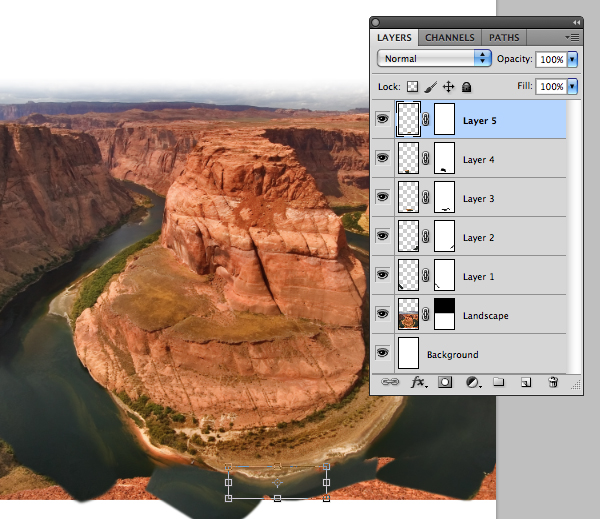Select the Landscape layer name

click(x=486, y=316)
